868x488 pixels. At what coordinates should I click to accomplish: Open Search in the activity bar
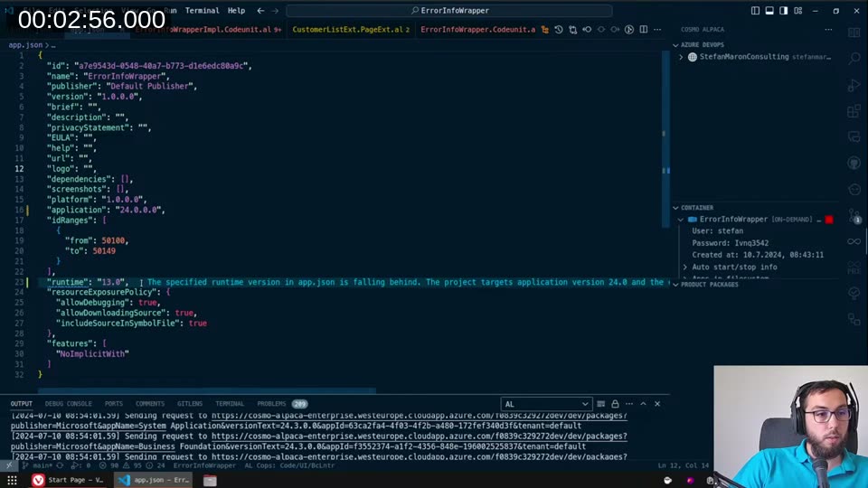point(854,58)
